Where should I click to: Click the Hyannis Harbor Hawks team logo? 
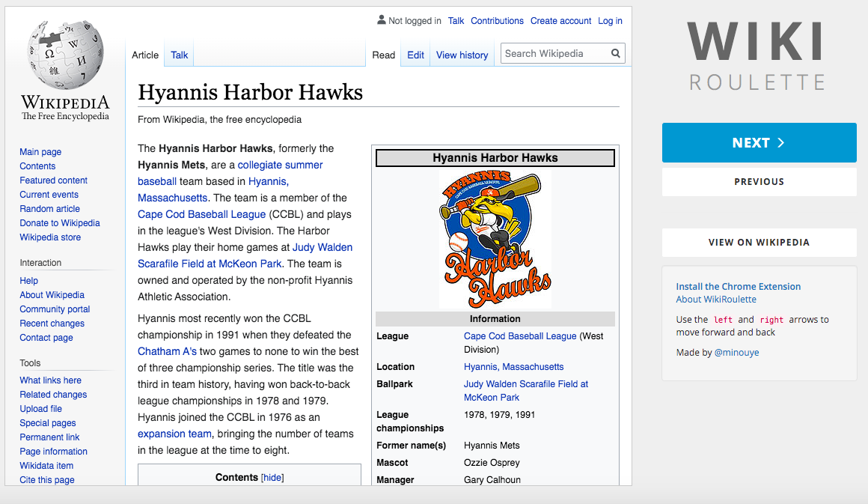pyautogui.click(x=495, y=238)
